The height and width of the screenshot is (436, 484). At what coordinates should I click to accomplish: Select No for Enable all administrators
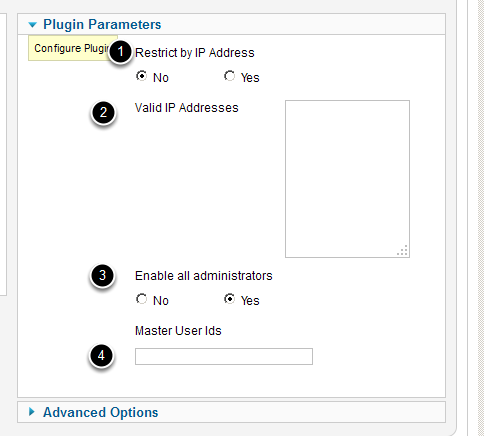click(x=141, y=299)
